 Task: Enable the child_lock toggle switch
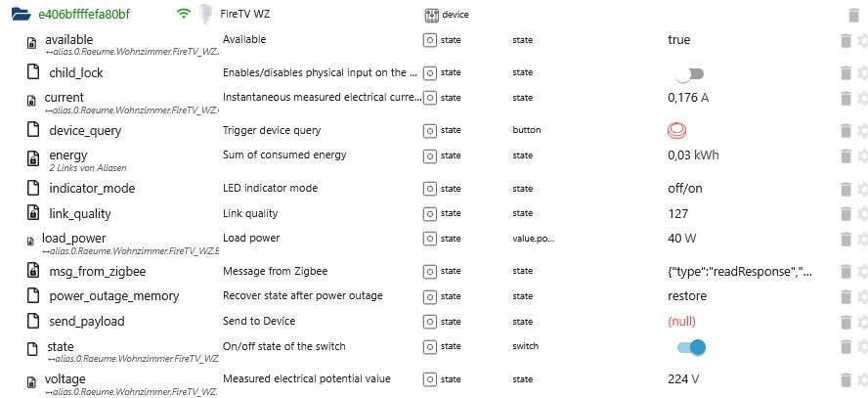click(x=689, y=73)
